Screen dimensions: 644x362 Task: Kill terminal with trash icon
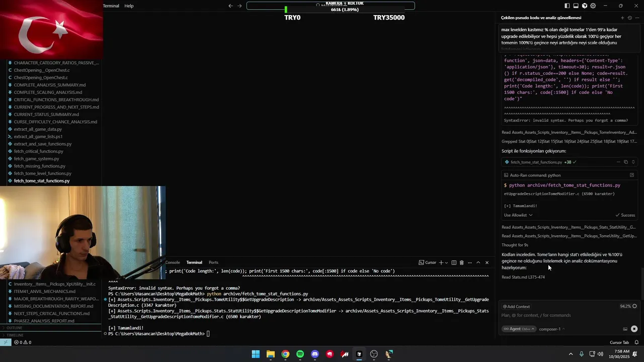[x=462, y=262]
